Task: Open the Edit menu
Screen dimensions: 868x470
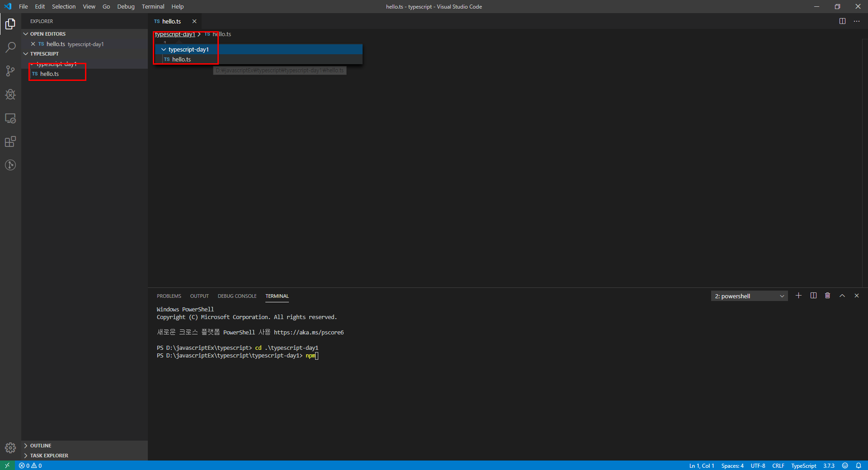Action: 40,6
